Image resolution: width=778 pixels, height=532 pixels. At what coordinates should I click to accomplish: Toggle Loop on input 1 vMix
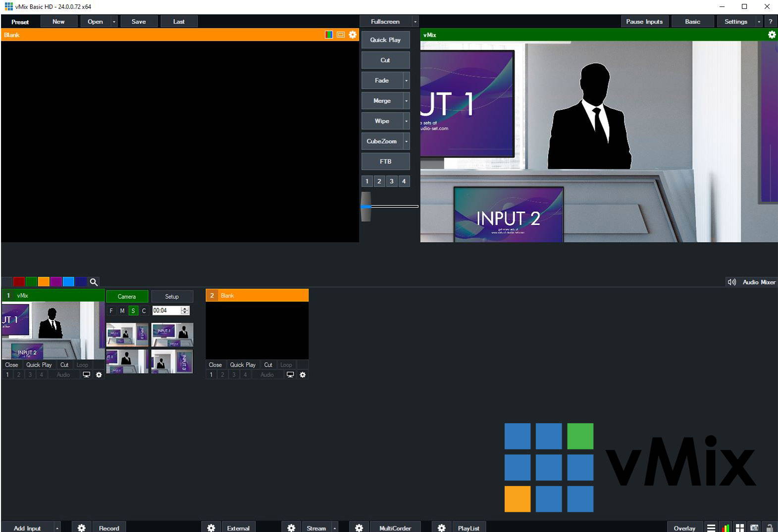tap(82, 365)
